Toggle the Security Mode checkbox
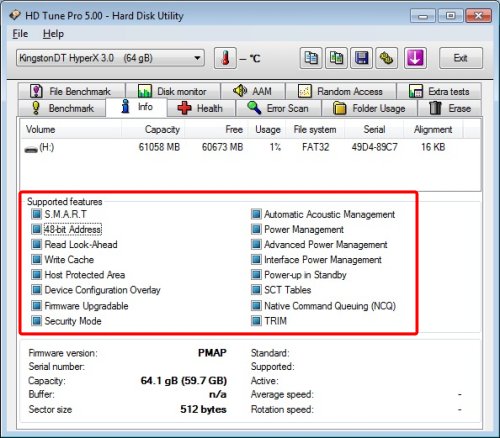This screenshot has height=438, width=500. pyautogui.click(x=36, y=321)
